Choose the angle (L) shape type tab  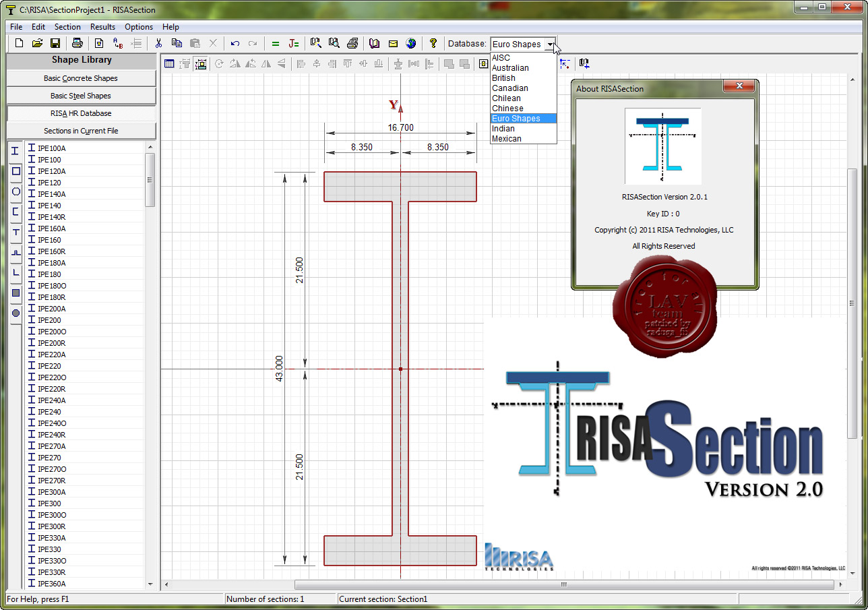point(16,272)
